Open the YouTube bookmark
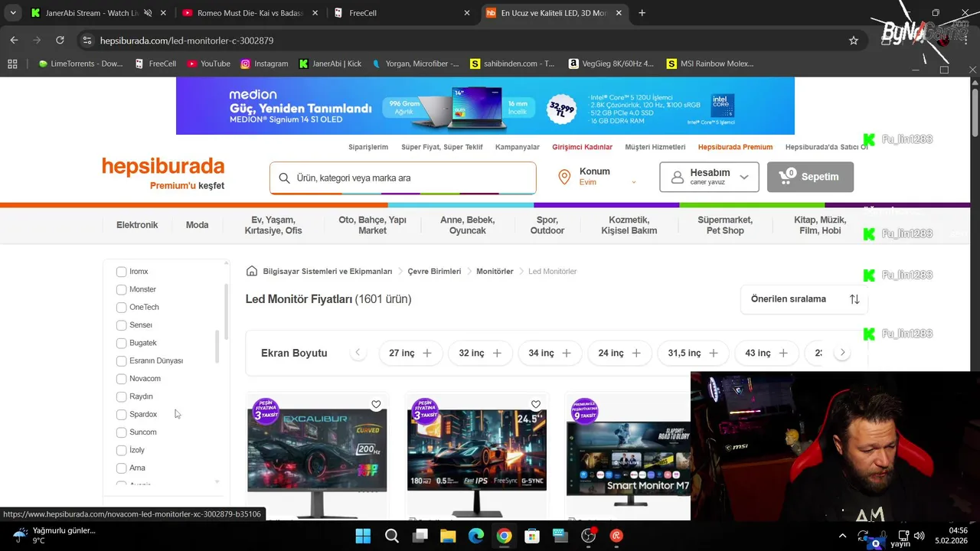 [x=209, y=64]
